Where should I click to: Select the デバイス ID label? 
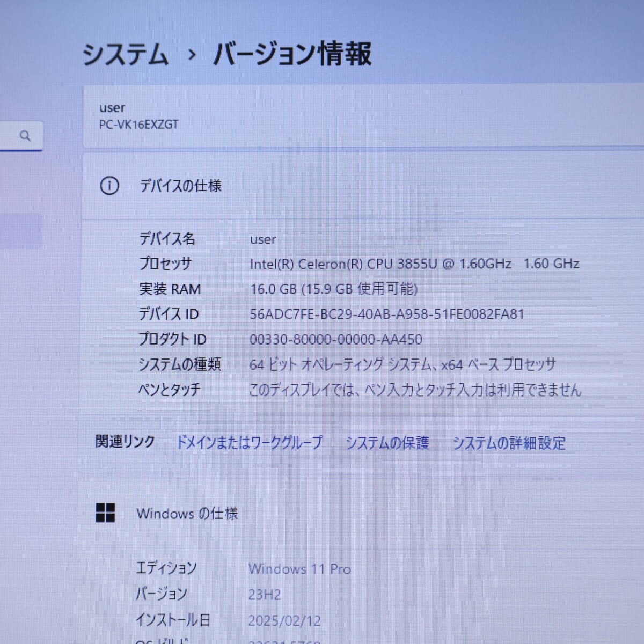[169, 314]
